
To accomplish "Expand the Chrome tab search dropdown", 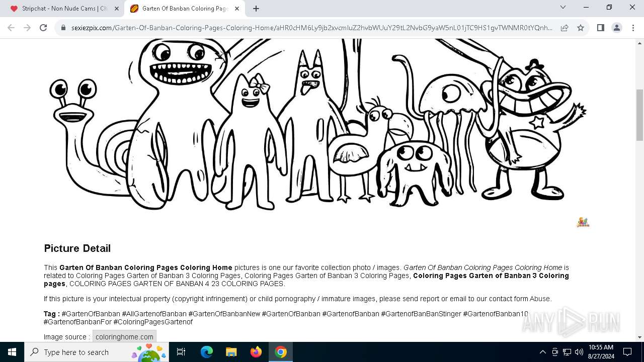I will [563, 8].
